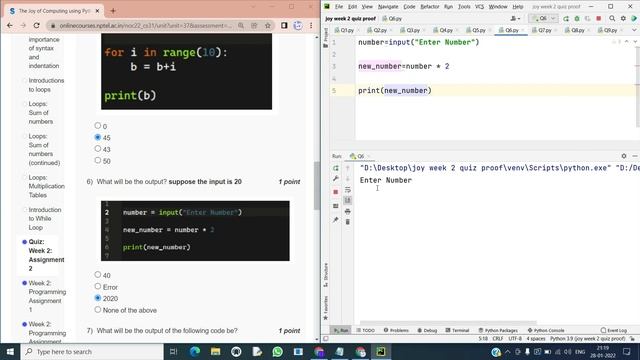Open user account dropdown in PyCharm toolbar
The height and width of the screenshot is (360, 640).
(516, 18)
